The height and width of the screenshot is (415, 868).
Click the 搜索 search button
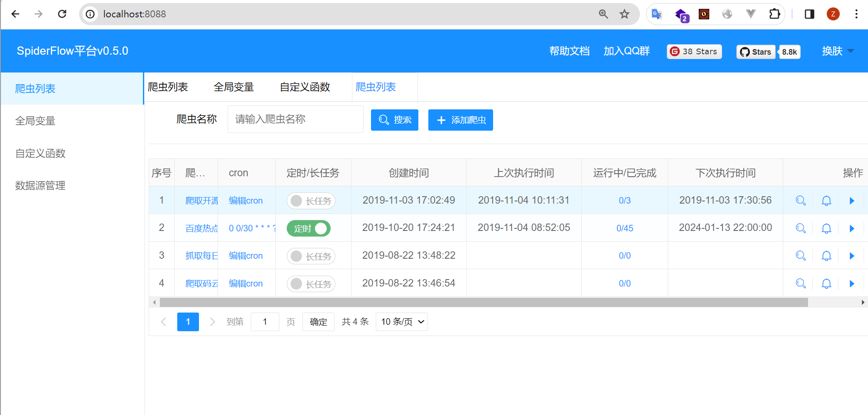point(394,120)
